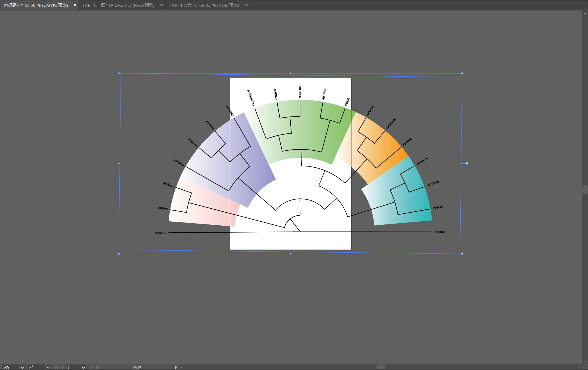Expand the 50% zoom level dropdown
Viewport: 588px width, 370px height.
coord(22,367)
